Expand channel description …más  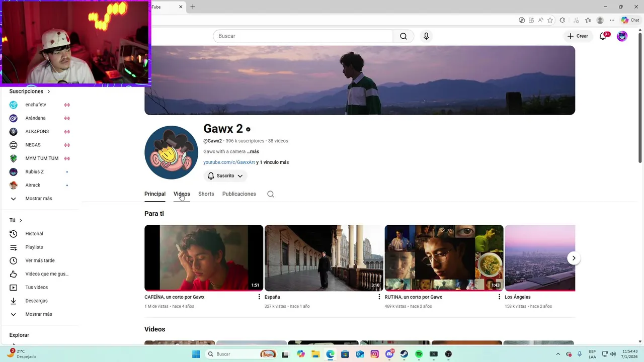253,151
